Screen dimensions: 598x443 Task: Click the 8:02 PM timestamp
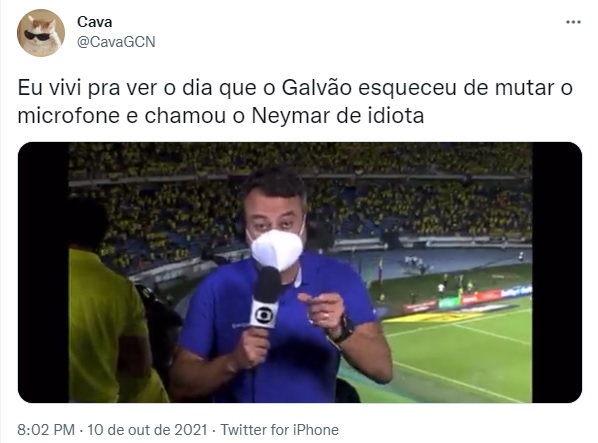coord(46,430)
